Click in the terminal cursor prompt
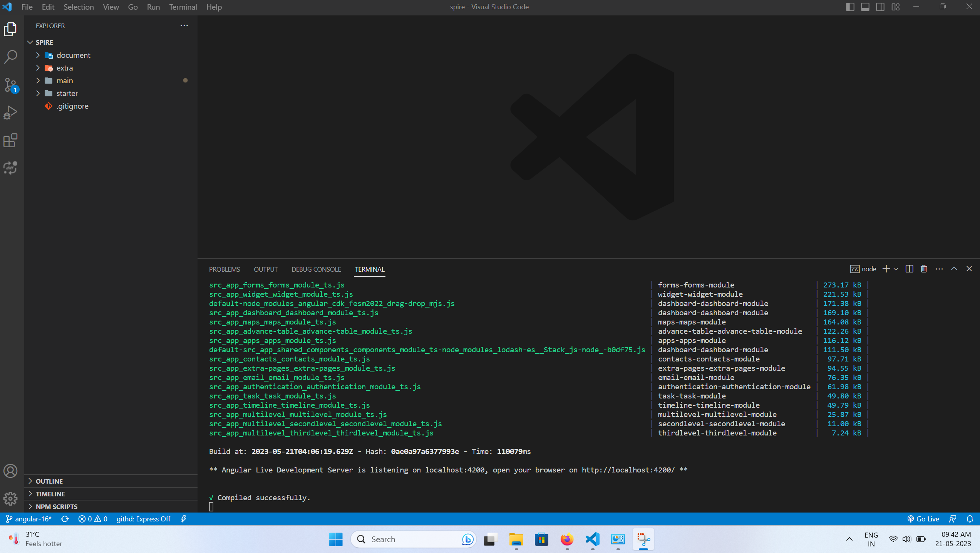The width and height of the screenshot is (980, 553). (x=211, y=507)
